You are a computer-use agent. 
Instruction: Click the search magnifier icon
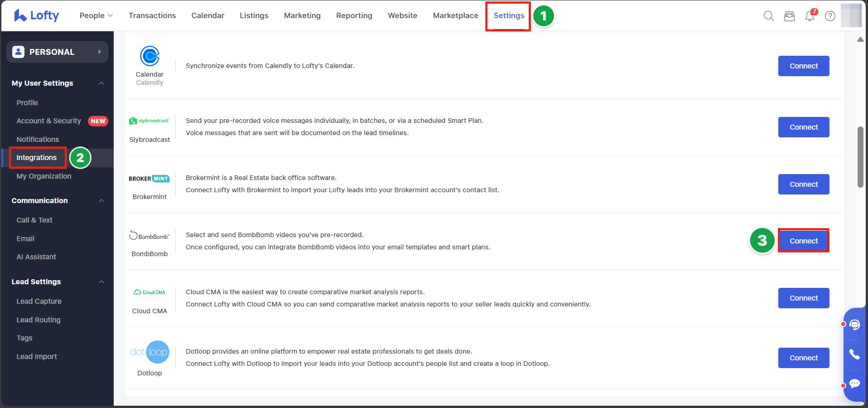coord(768,16)
